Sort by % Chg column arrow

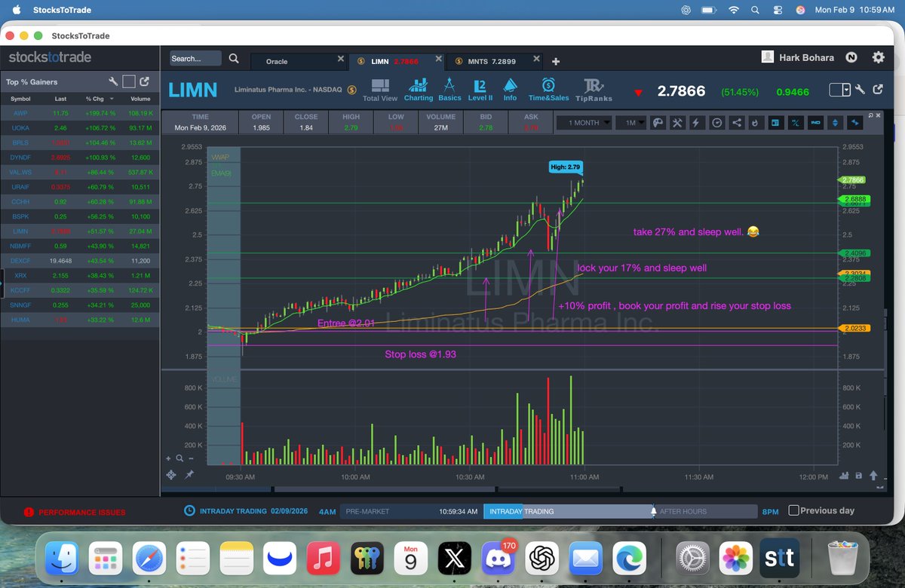tap(112, 99)
